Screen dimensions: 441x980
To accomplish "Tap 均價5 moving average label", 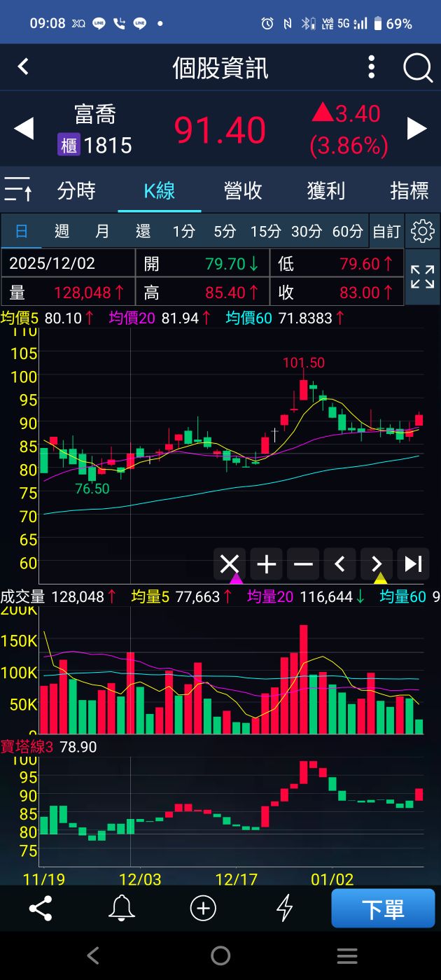I will pos(20,318).
